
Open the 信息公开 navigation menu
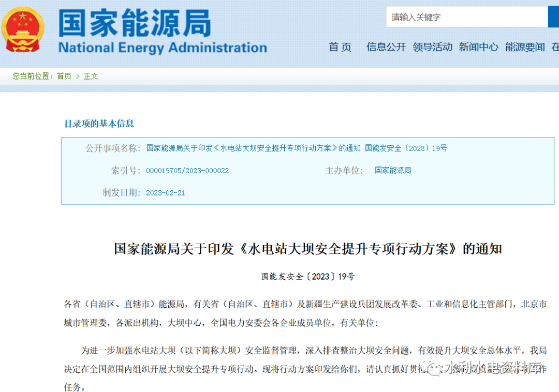[386, 47]
